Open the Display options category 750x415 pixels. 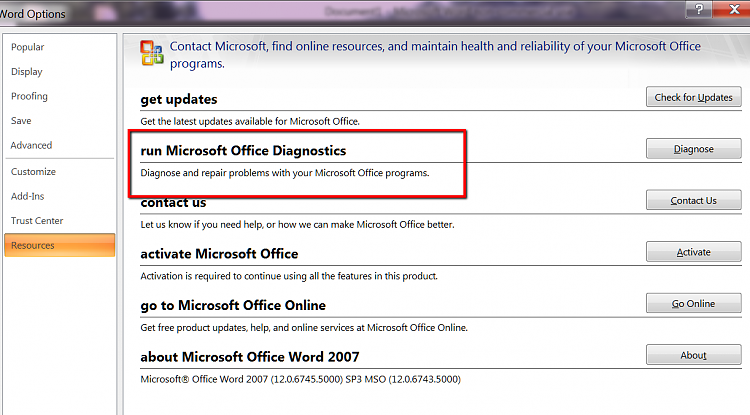tap(27, 72)
